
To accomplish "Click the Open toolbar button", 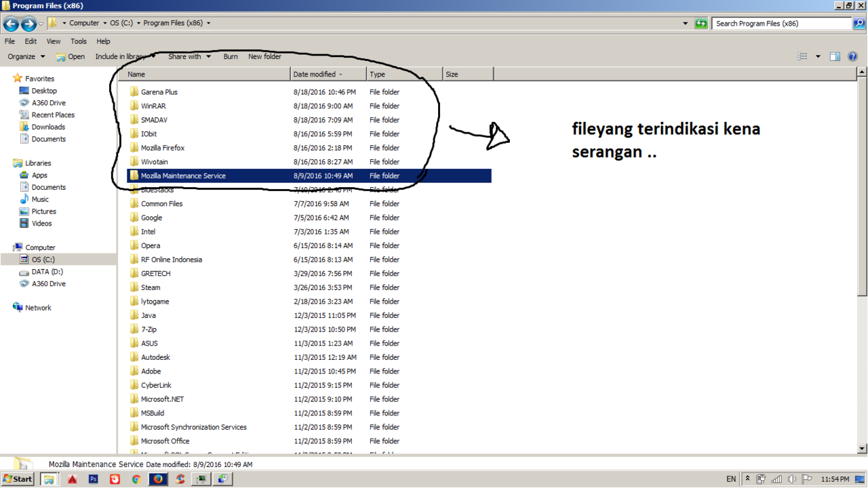I will click(x=71, y=56).
